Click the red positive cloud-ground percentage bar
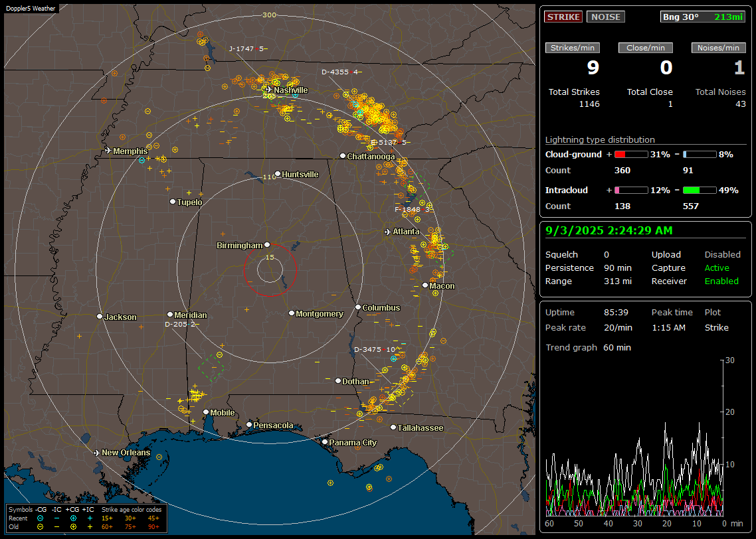The height and width of the screenshot is (539, 756). point(631,155)
